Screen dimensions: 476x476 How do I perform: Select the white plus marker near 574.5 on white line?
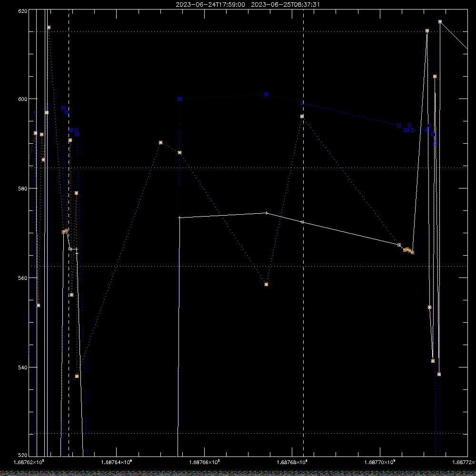point(266,213)
